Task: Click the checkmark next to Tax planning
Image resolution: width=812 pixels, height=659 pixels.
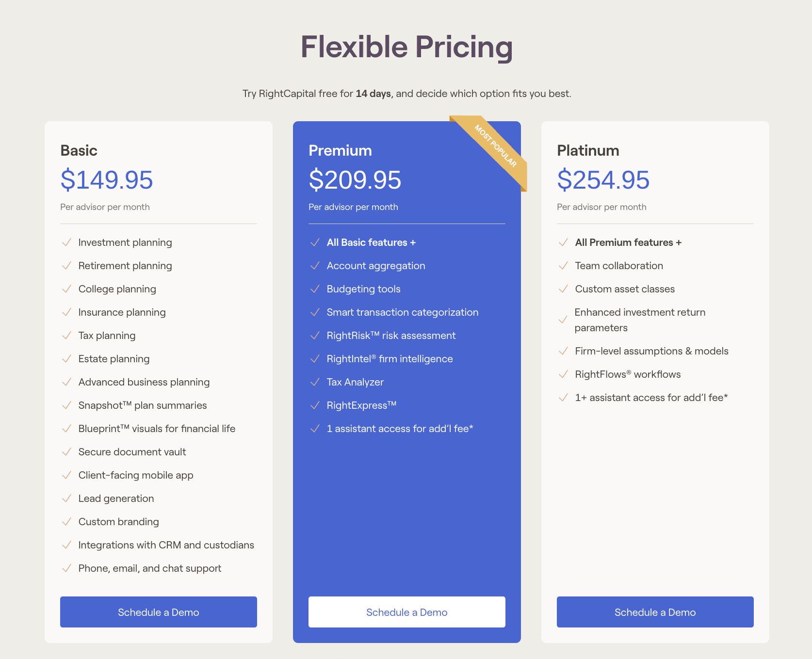Action: point(67,336)
